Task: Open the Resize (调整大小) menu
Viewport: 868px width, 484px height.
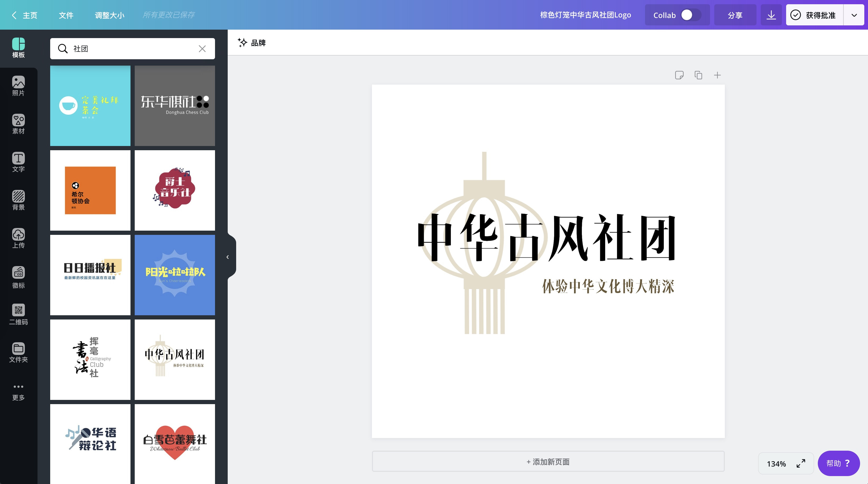Action: 110,15
